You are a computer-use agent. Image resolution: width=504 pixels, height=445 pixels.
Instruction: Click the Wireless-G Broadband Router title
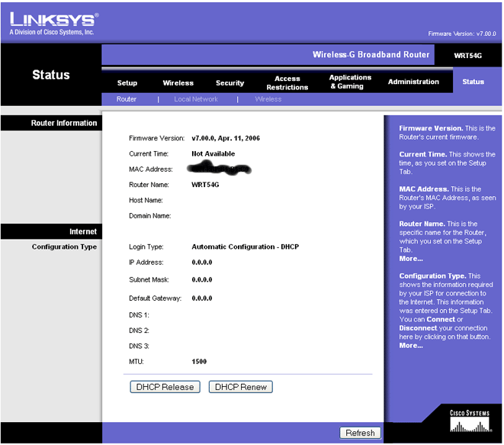(x=371, y=55)
